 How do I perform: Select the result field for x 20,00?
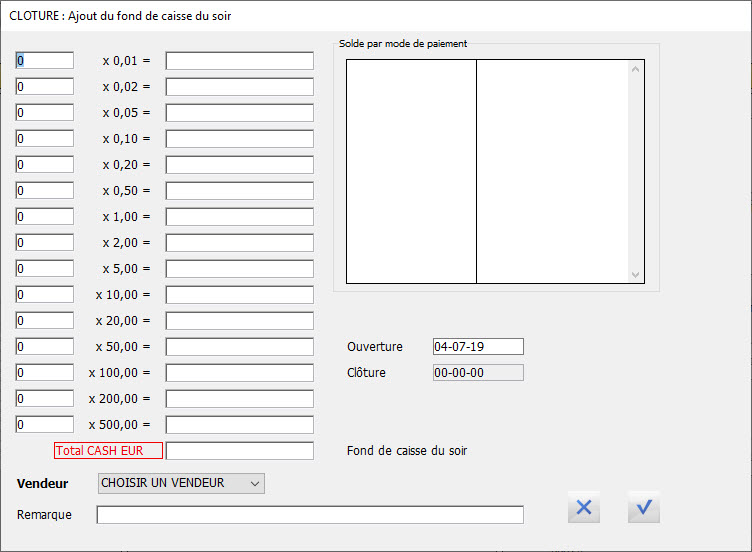(x=240, y=321)
